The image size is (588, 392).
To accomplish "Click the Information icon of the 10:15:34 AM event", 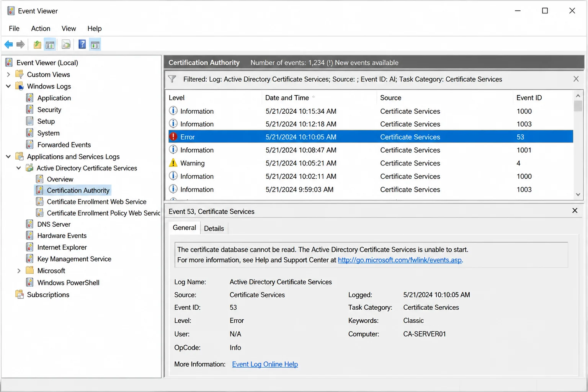I will [x=173, y=111].
